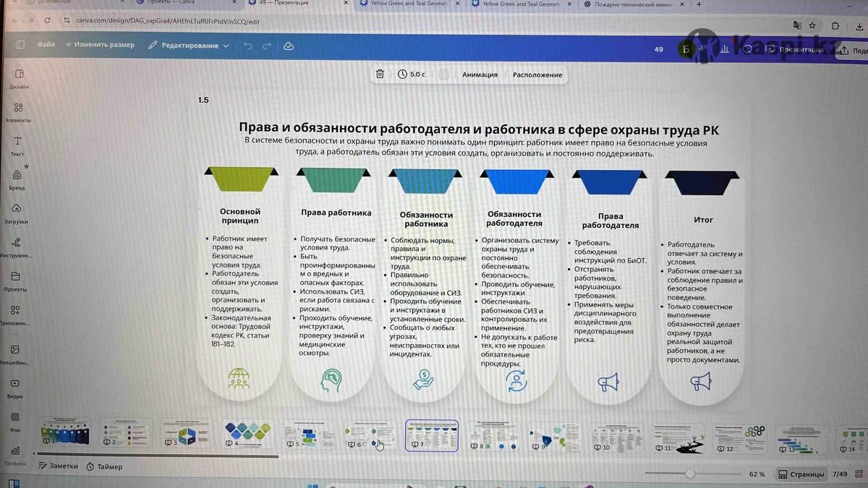Click the Анимация button
The height and width of the screenshot is (488, 868).
tap(480, 74)
